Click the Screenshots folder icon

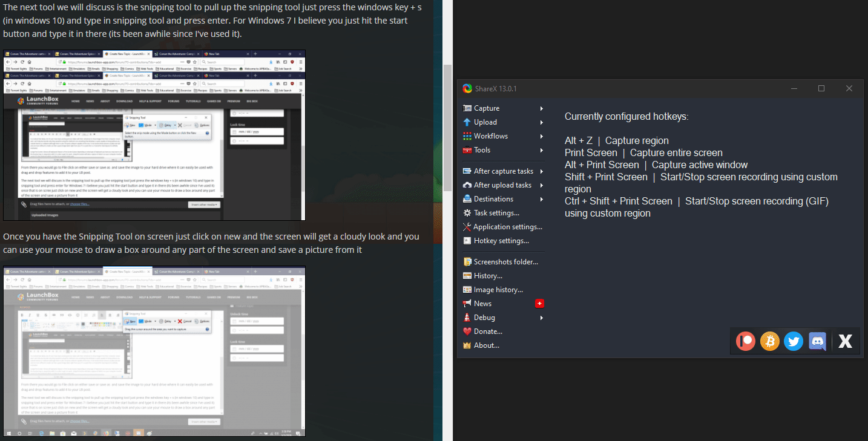(467, 262)
